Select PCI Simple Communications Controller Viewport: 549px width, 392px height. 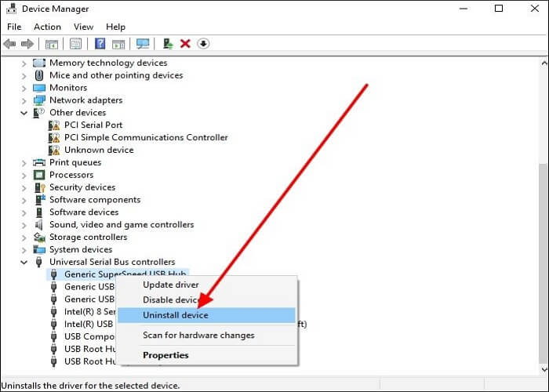click(146, 137)
